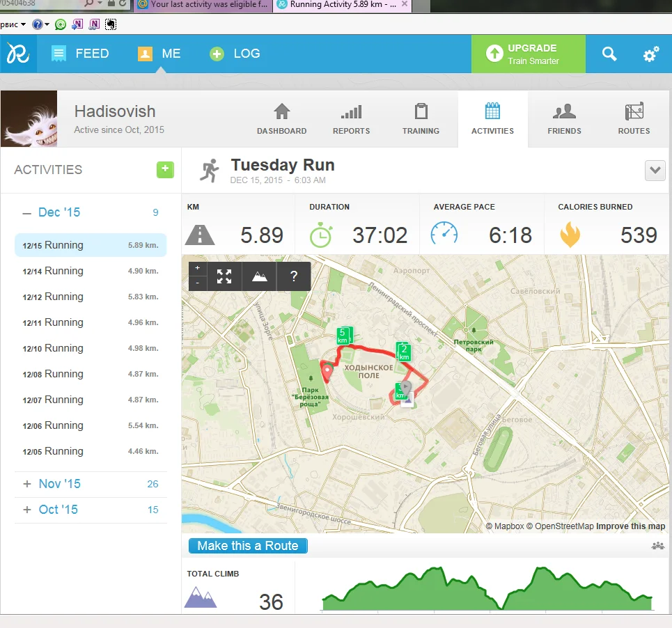This screenshot has width=672, height=628.
Task: Click the elevation profile chart
Action: [487, 588]
